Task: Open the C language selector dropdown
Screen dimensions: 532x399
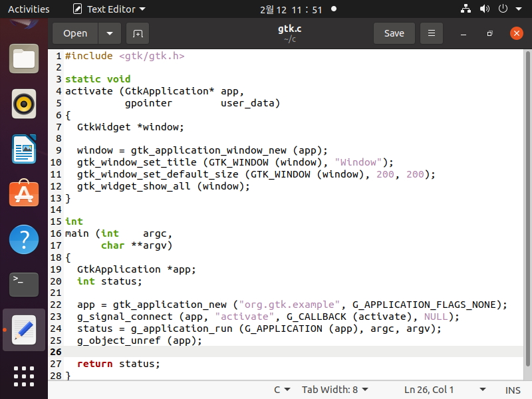Action: (282, 390)
